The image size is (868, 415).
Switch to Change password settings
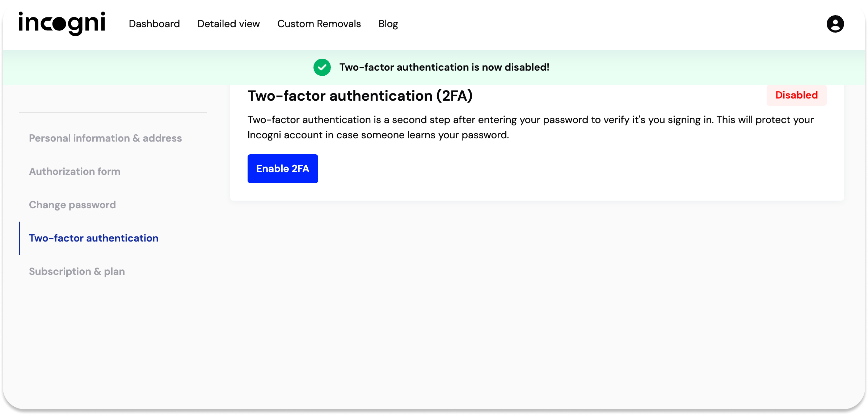click(x=72, y=205)
